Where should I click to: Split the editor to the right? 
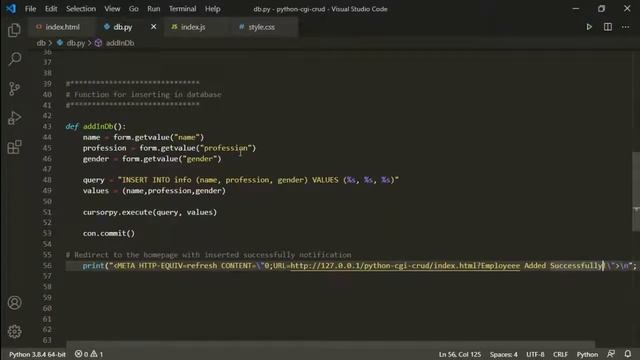click(608, 27)
